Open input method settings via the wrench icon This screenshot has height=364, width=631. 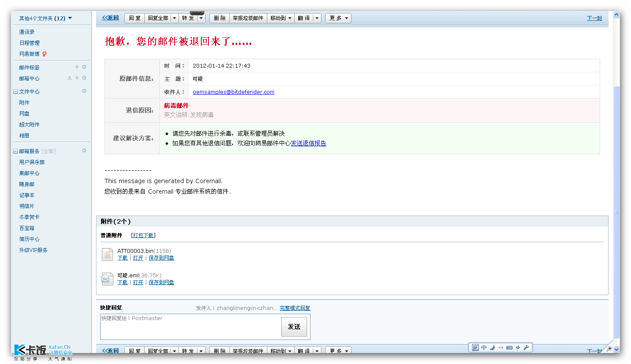point(526,348)
